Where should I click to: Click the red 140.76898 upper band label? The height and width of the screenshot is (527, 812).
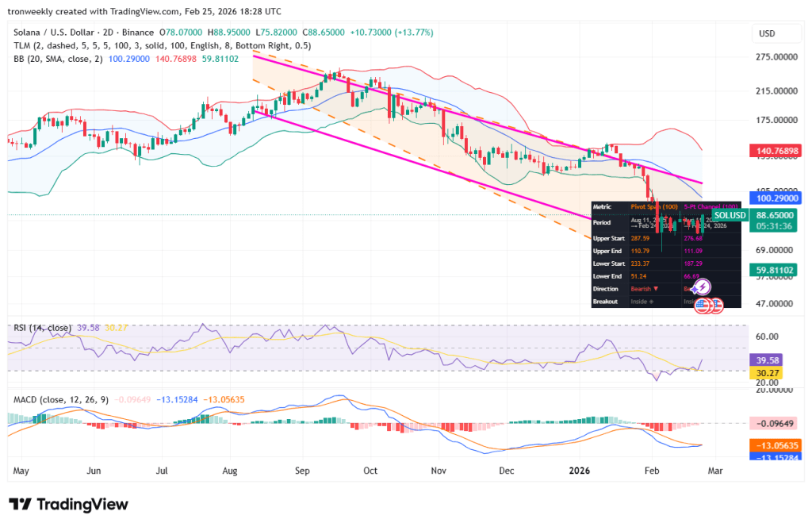point(775,152)
